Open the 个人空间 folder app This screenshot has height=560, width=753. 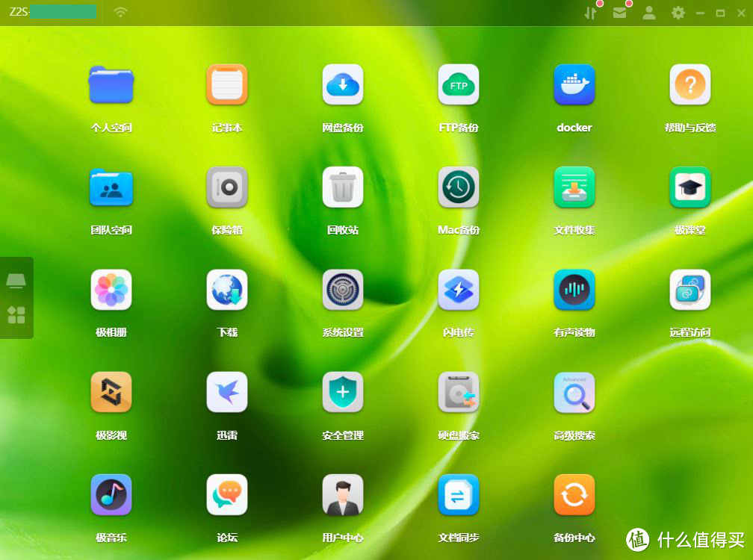click(x=111, y=84)
